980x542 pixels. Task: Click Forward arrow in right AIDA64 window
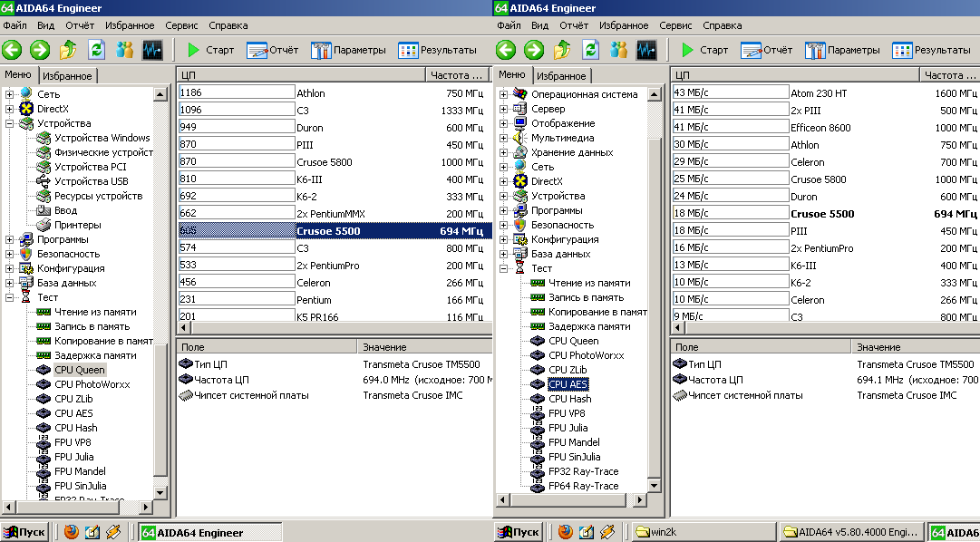coord(534,49)
